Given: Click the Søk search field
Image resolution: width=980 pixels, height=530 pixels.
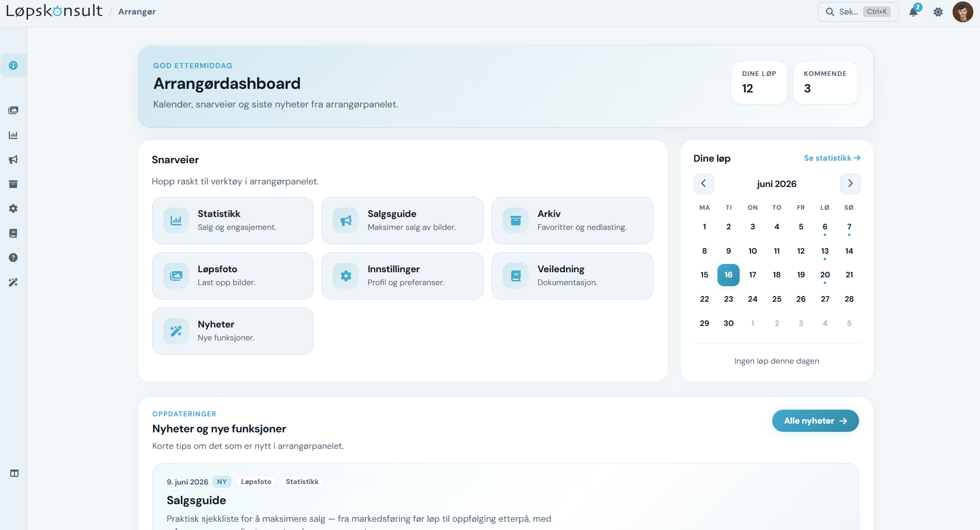Looking at the screenshot, I should [858, 12].
